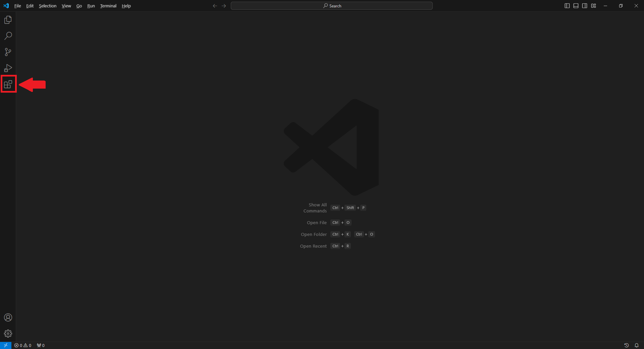
Task: Click the remote connection indicator
Action: [x=5, y=345]
